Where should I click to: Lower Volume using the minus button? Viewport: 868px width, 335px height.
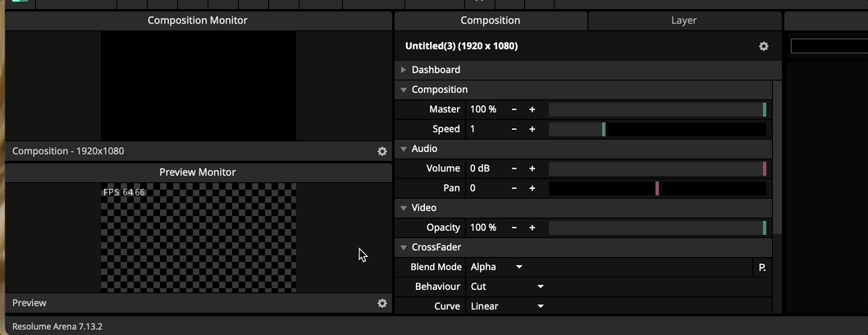tap(514, 168)
